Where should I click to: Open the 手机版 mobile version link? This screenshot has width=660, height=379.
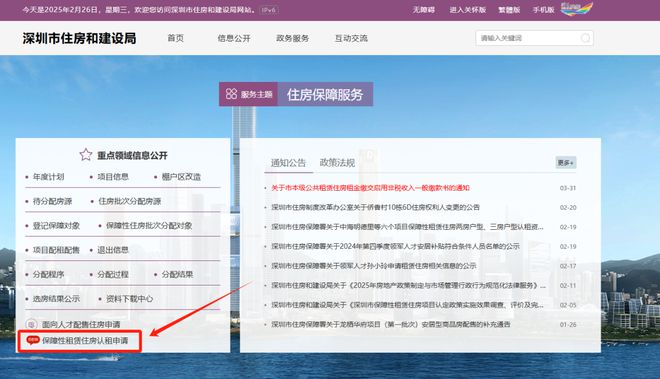tap(543, 10)
